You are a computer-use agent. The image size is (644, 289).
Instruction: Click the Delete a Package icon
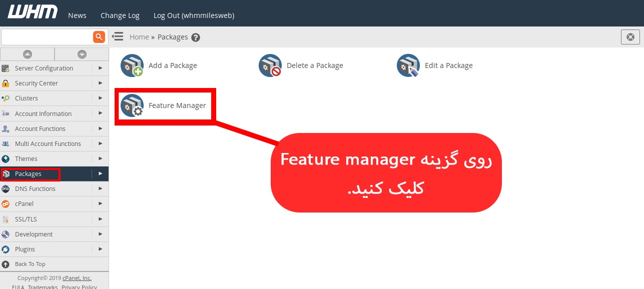(270, 65)
